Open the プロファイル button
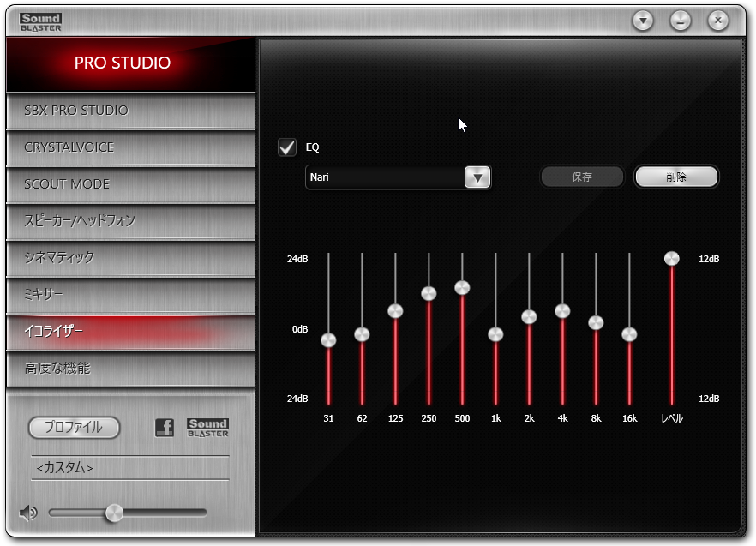Screen dimensions: 756x546 74,428
